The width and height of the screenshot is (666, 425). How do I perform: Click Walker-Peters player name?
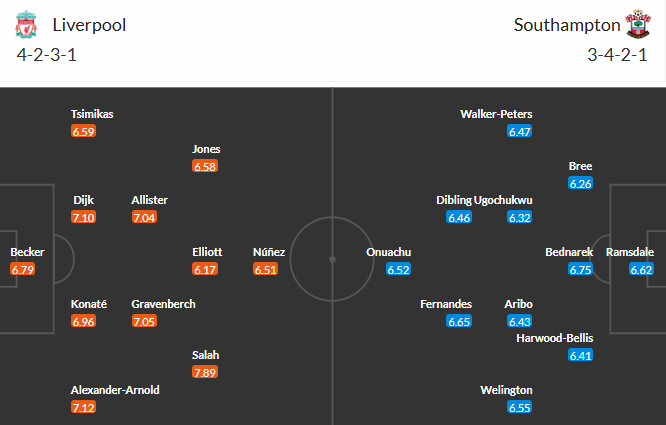(x=496, y=114)
